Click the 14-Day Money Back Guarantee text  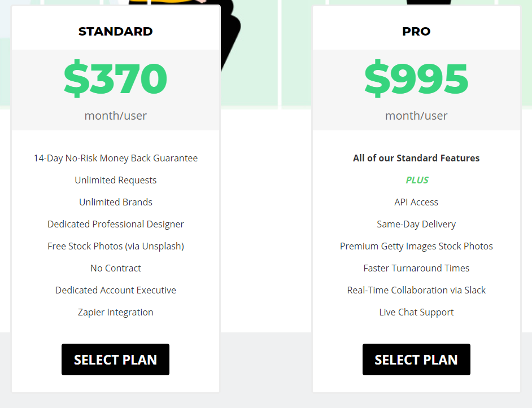pos(115,158)
